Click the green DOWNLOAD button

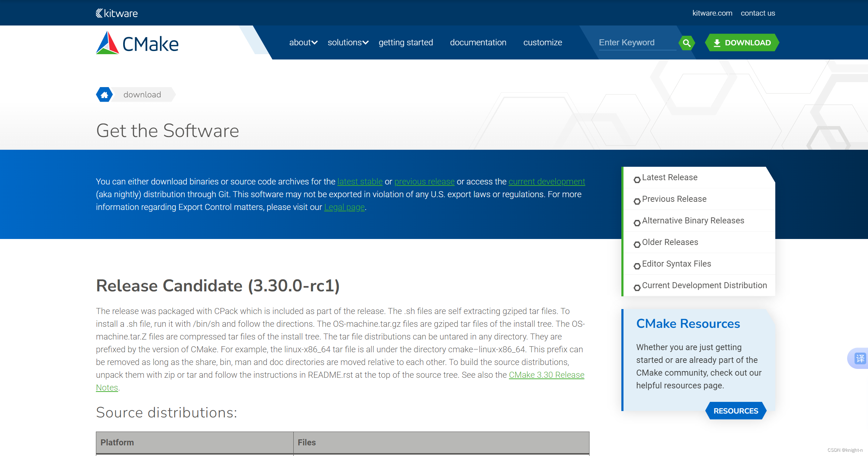tap(742, 43)
